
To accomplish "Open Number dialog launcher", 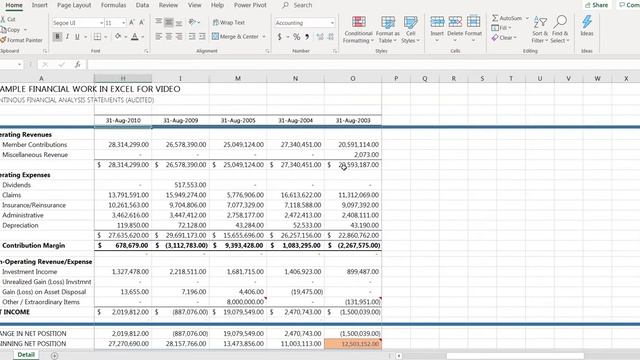I will [x=335, y=51].
